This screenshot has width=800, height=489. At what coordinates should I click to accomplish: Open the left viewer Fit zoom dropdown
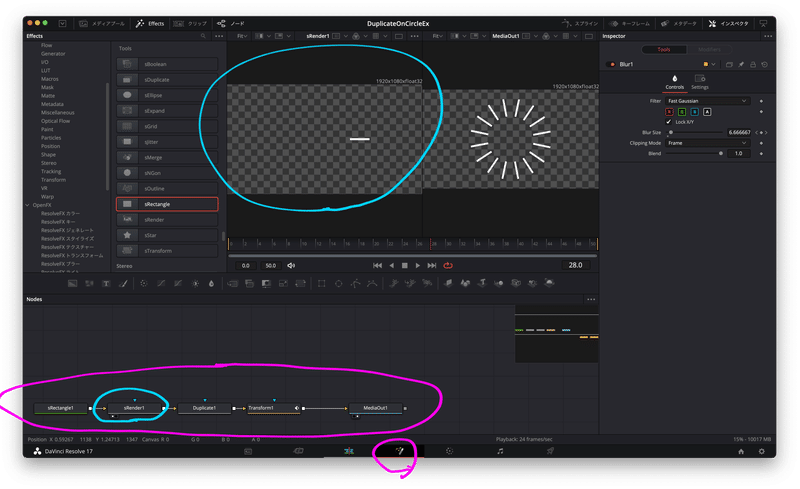(x=242, y=36)
